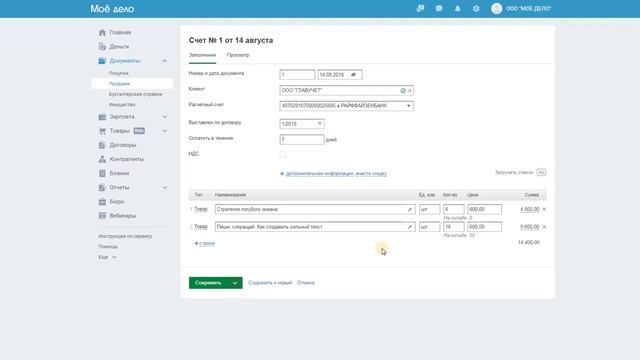Open the Сохранить button dropdown arrow
The width and height of the screenshot is (640, 360).
(x=235, y=283)
